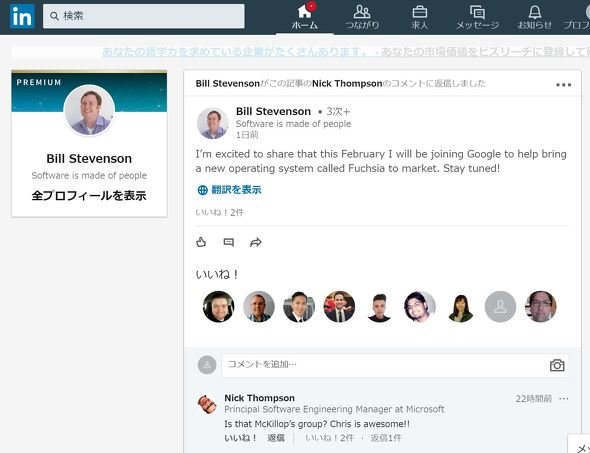590x453 pixels.
Task: Like the post with thumbs-up icon
Action: 201,242
